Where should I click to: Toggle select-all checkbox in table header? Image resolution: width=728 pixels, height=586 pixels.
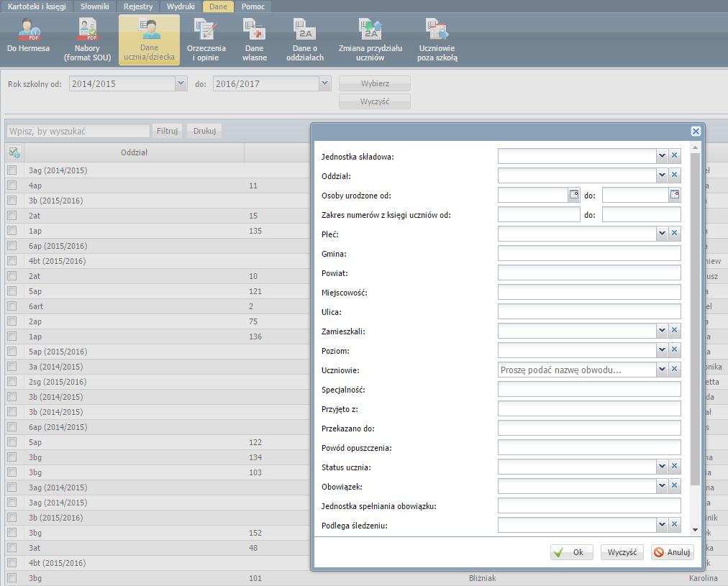click(14, 152)
